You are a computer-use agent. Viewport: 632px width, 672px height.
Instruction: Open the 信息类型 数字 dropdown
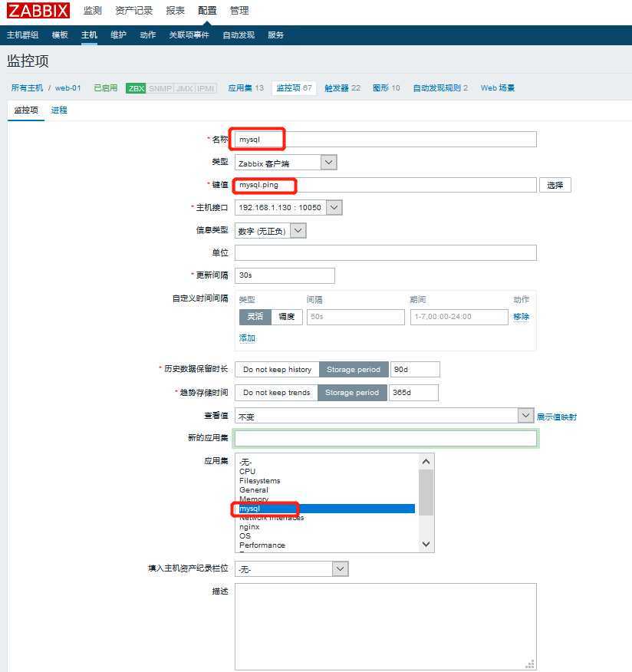[271, 231]
